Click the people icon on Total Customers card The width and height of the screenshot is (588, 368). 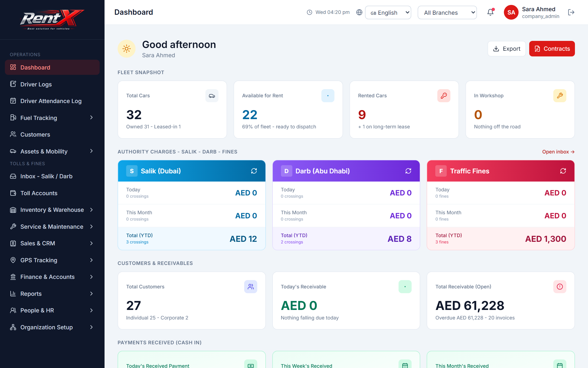click(x=251, y=287)
